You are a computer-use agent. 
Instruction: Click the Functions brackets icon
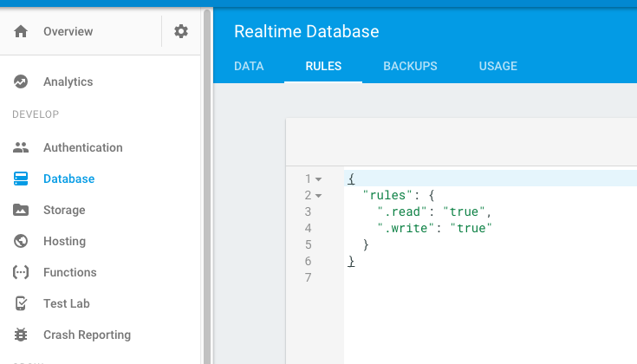tap(21, 272)
